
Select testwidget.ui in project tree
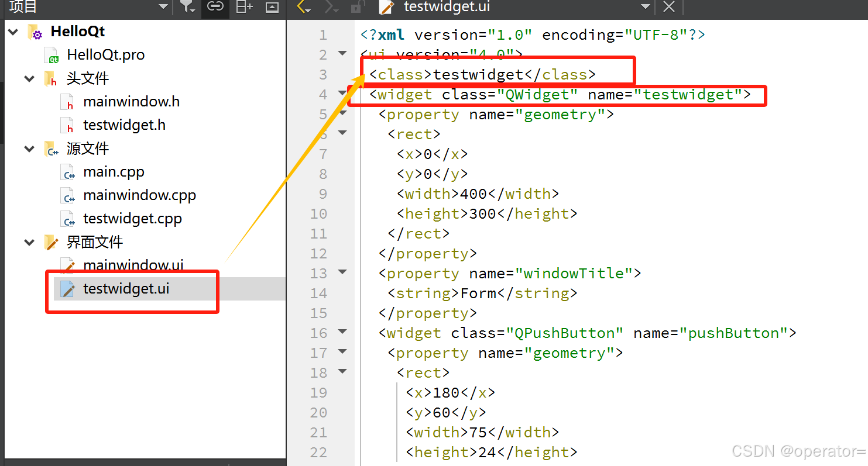click(x=126, y=289)
